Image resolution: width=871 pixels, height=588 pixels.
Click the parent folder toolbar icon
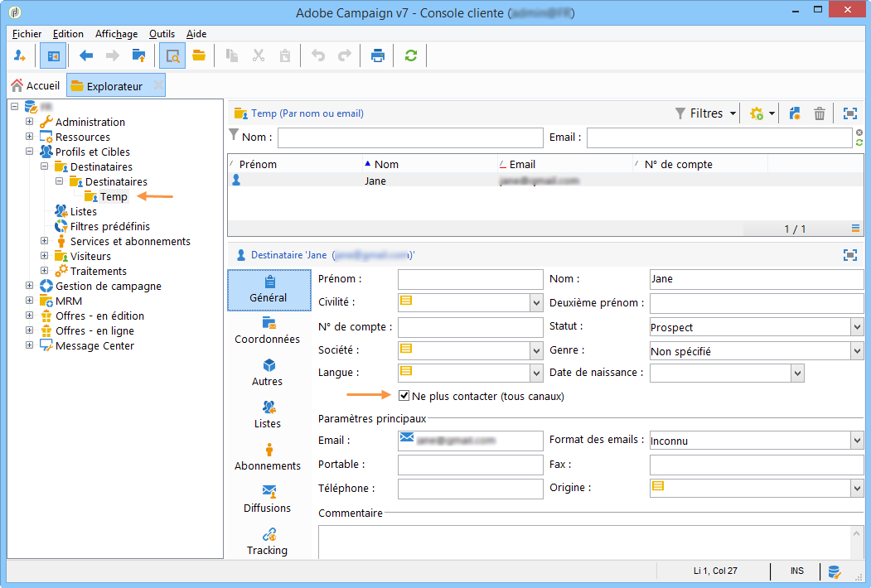pos(139,55)
